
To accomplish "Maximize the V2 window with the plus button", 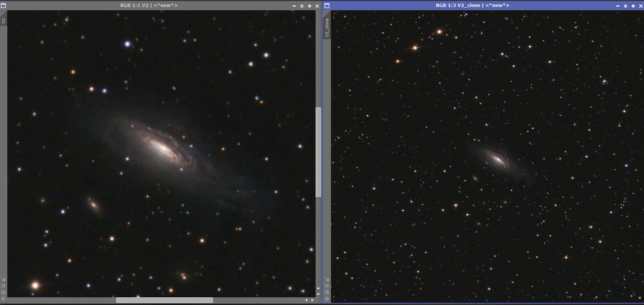I will pyautogui.click(x=309, y=6).
